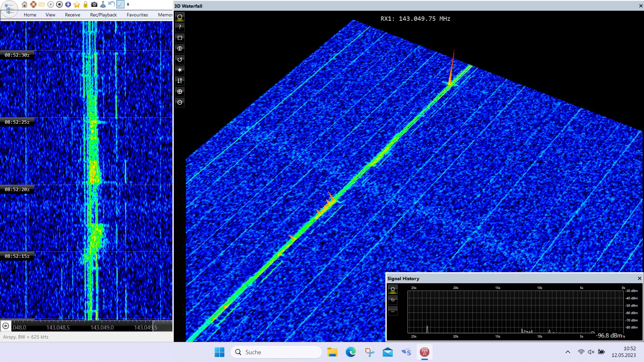Click the square icon in 3D Waterfall toolbar
The image size is (644, 362).
[180, 38]
